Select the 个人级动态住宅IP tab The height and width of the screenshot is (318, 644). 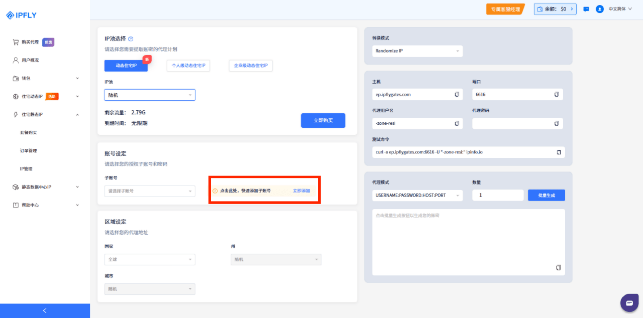[x=188, y=66]
